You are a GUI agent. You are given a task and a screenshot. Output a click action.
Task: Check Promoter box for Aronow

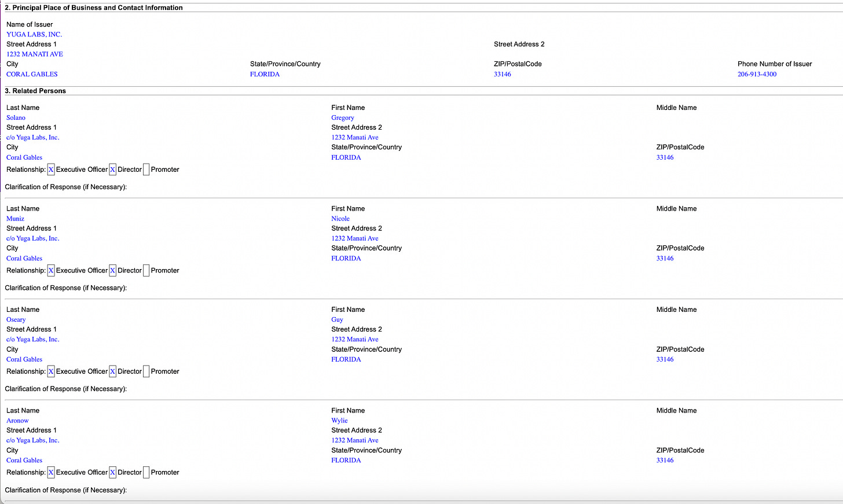[x=146, y=472]
